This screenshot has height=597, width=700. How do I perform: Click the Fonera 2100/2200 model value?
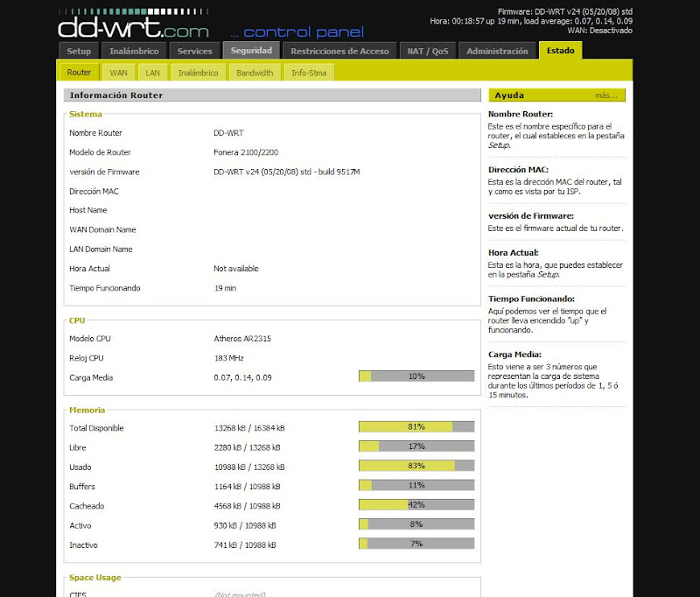click(x=246, y=152)
